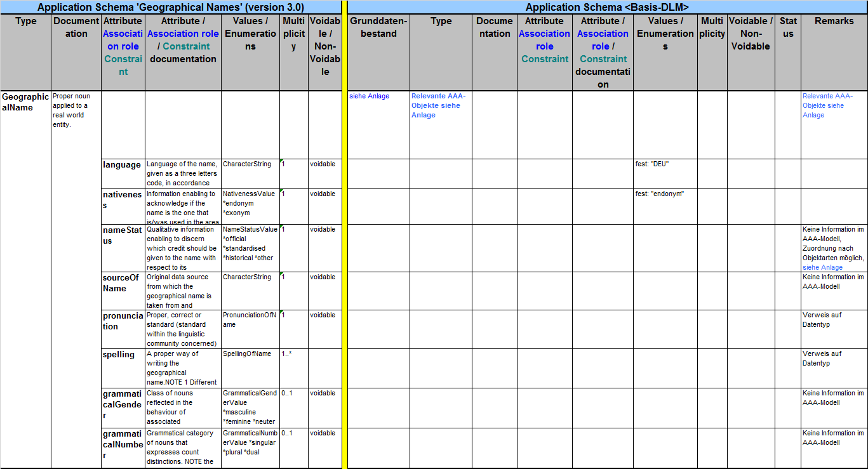Select the NativenessValue enumeration cell
This screenshot has width=868, height=469.
point(250,206)
